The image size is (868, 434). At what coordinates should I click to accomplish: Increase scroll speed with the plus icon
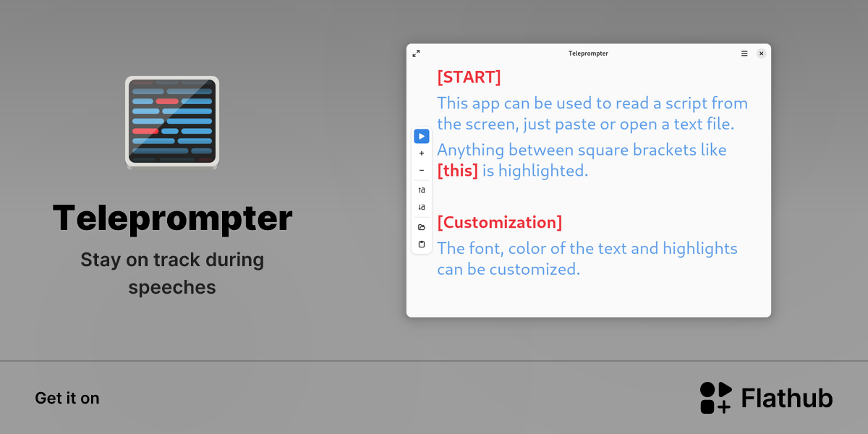click(x=422, y=153)
